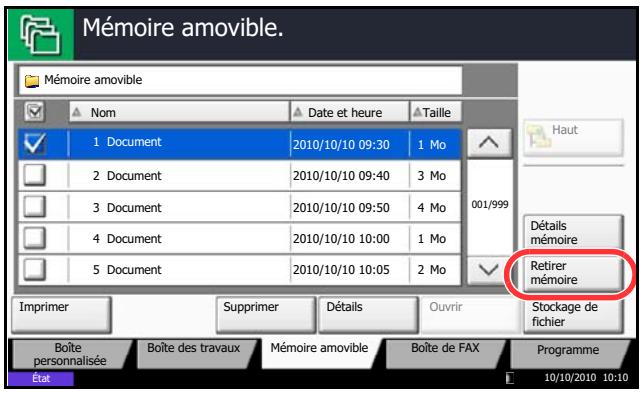Click the memory status icon beside the date
The image size is (640, 393).
click(510, 378)
